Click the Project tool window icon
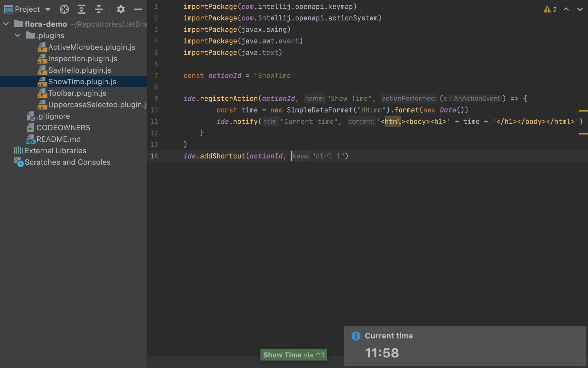 coord(9,9)
